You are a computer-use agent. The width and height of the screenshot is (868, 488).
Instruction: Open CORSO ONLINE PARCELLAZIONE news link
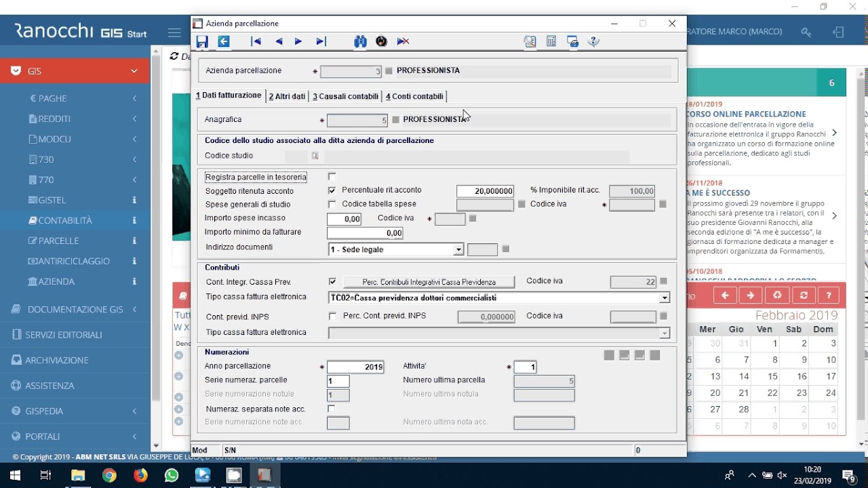746,114
